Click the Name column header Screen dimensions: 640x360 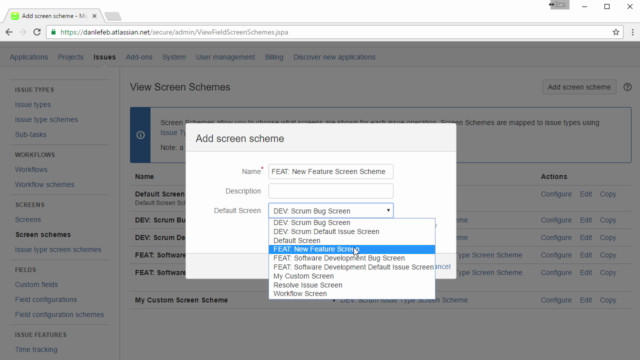click(144, 177)
